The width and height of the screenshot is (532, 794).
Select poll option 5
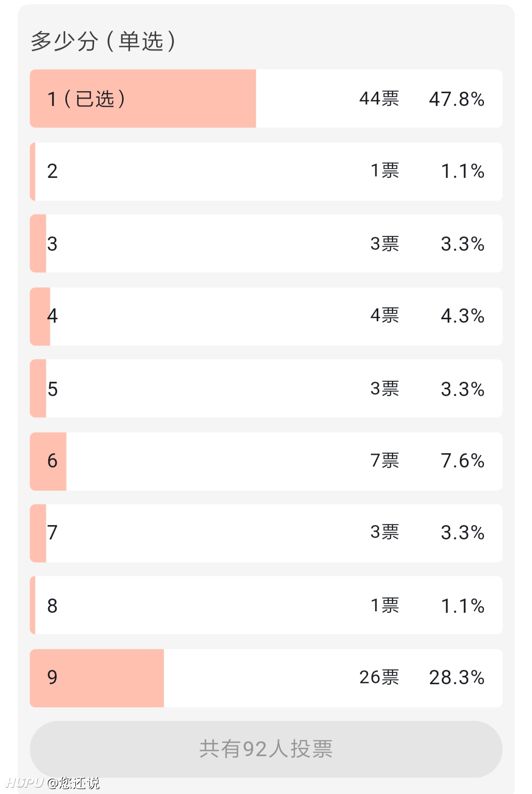tap(266, 389)
